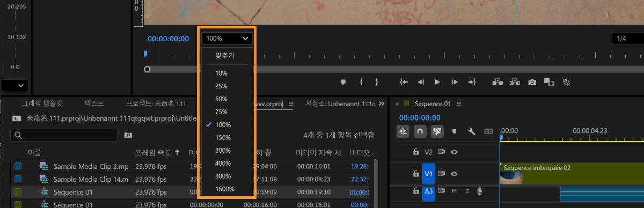The height and width of the screenshot is (208, 644).
Task: Click the Mark Out bracket button
Action: pos(377,82)
